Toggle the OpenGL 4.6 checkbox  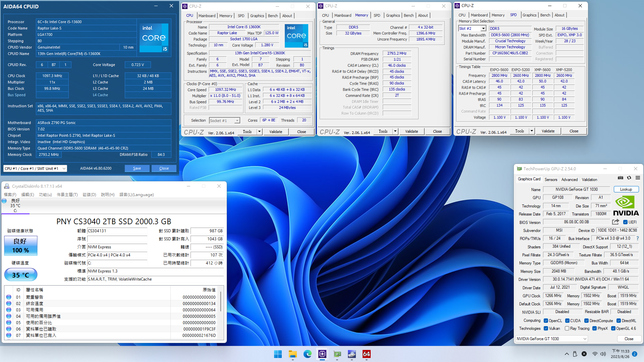point(613,328)
